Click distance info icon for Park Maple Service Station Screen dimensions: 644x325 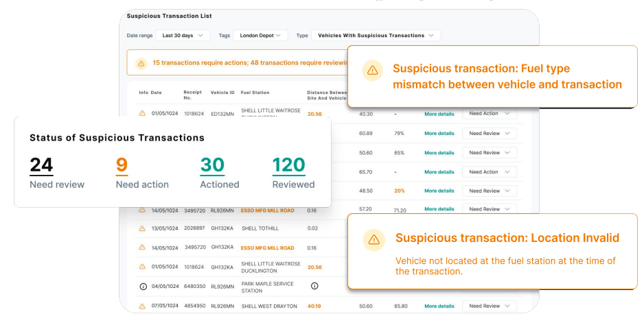[x=314, y=286]
